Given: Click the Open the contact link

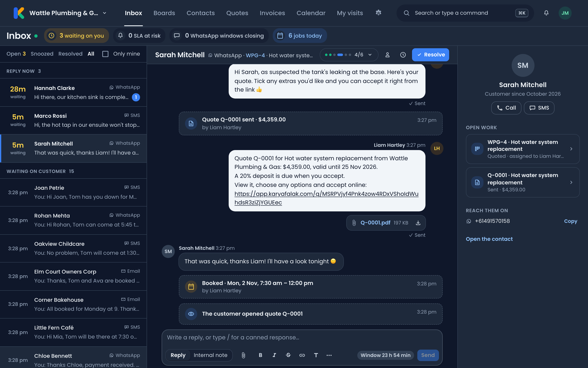Looking at the screenshot, I should (x=489, y=239).
